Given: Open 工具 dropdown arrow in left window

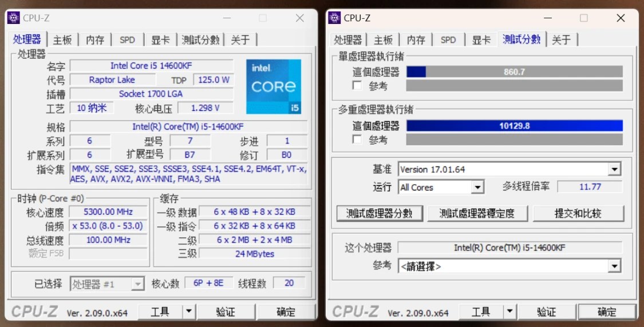Looking at the screenshot, I should click(x=189, y=312).
